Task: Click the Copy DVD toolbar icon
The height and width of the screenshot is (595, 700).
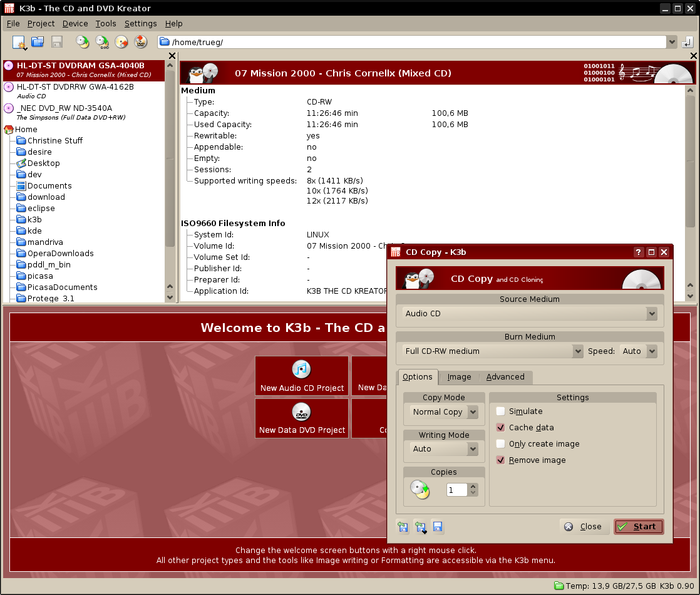Action: click(102, 42)
